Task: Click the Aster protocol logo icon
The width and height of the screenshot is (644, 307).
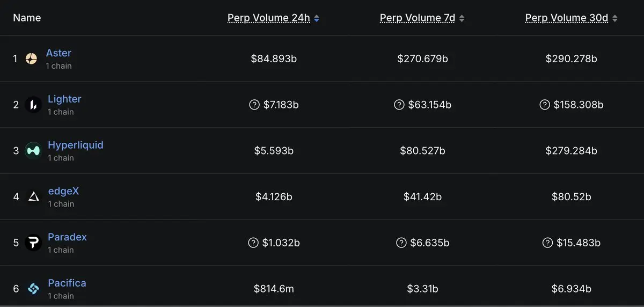Action: (x=32, y=59)
